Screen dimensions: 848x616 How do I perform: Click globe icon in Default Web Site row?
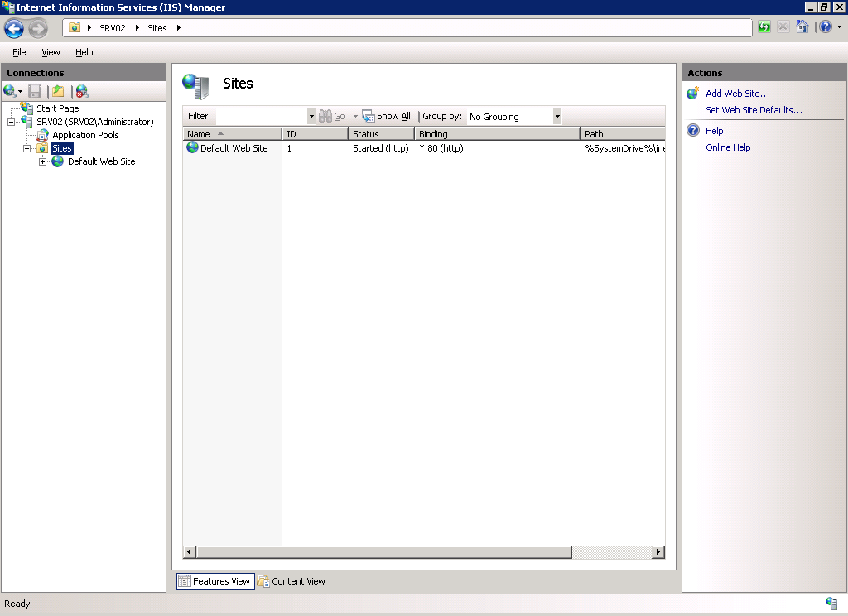[x=192, y=147]
